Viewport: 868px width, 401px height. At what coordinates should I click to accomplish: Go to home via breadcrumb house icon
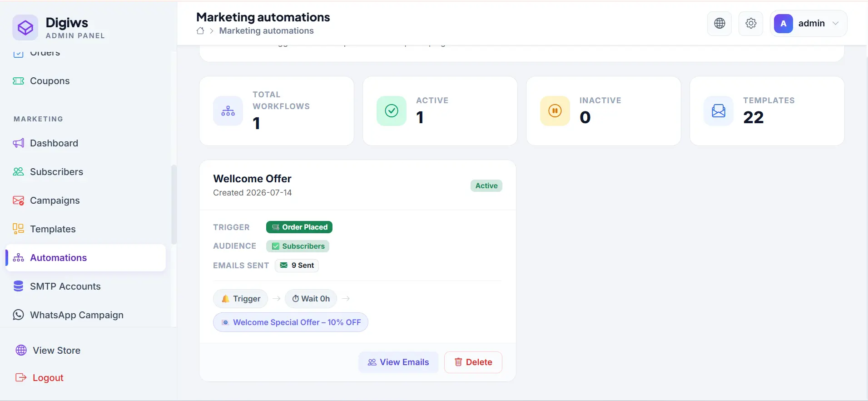[x=200, y=31]
